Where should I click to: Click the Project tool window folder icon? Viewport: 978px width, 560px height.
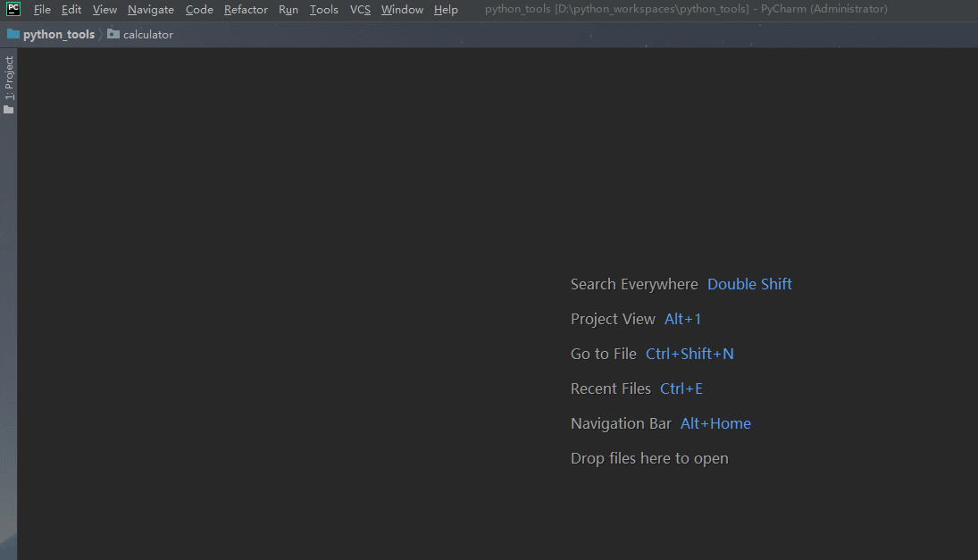coord(9,110)
